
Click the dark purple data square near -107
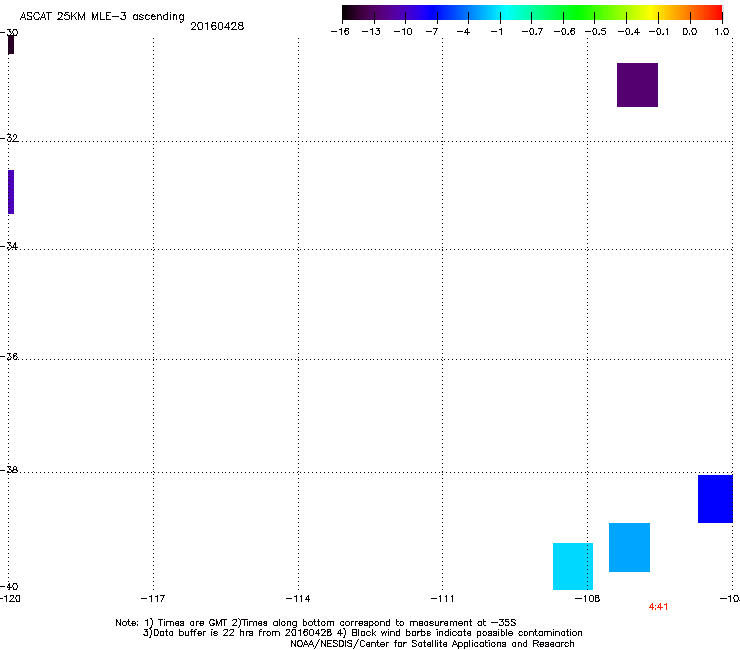point(637,85)
